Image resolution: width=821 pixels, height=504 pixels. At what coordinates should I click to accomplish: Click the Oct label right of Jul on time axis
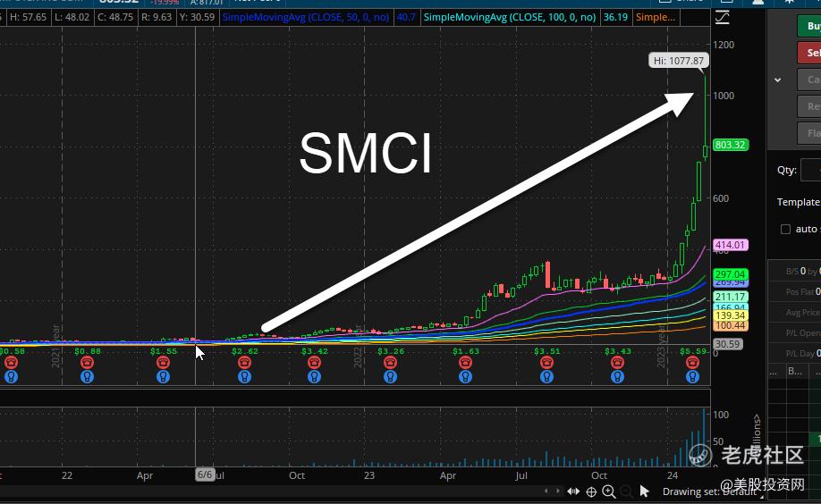click(x=599, y=475)
